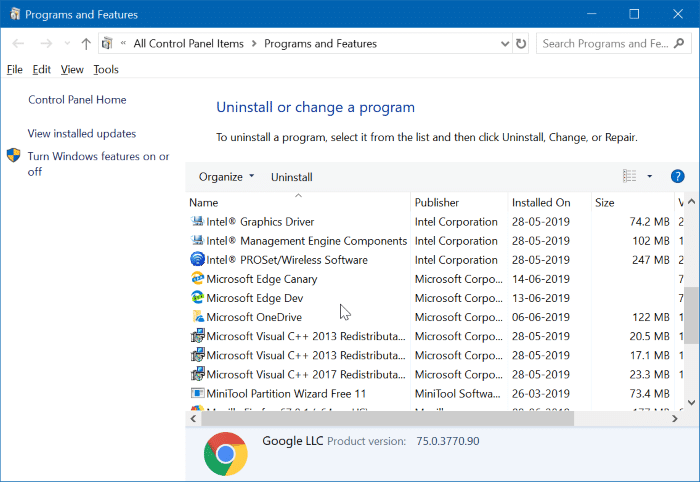Viewport: 700px width, 482px height.
Task: Expand the address bar breadcrumb chevrons
Action: [x=123, y=43]
